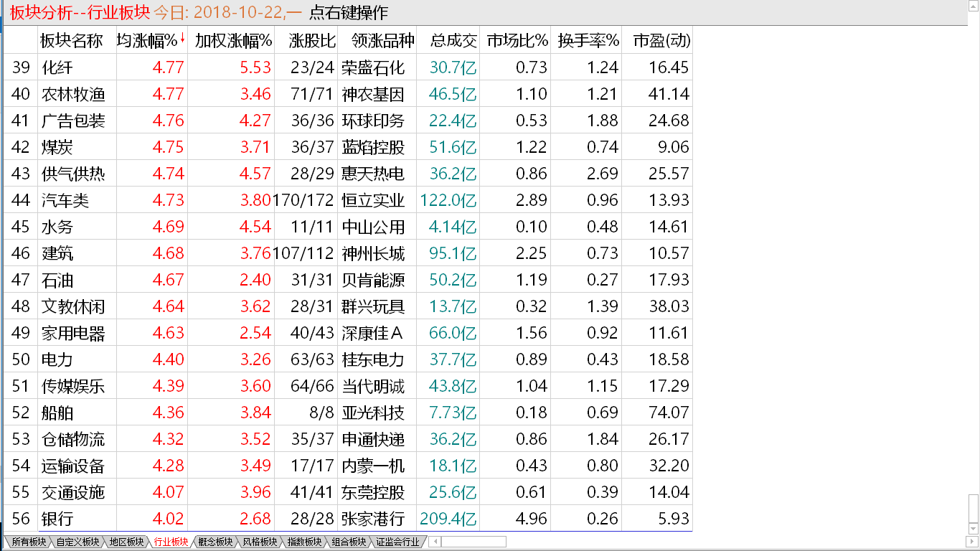Sort by the 市场比% column header
Viewport: 980px width, 551px height.
click(x=517, y=41)
